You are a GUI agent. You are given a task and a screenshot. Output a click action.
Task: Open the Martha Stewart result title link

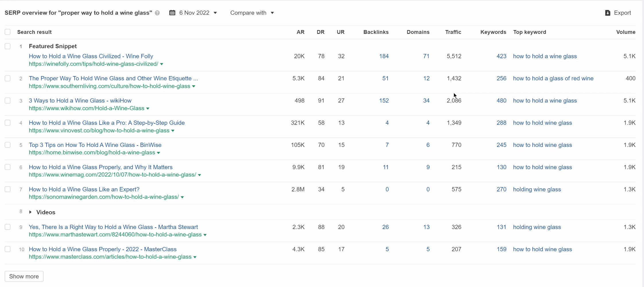point(113,227)
